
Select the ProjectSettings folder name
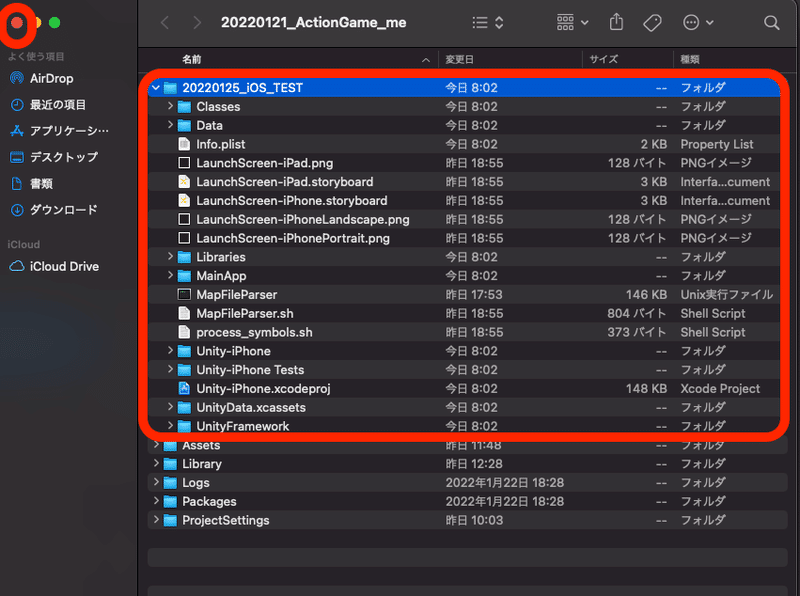(x=226, y=520)
